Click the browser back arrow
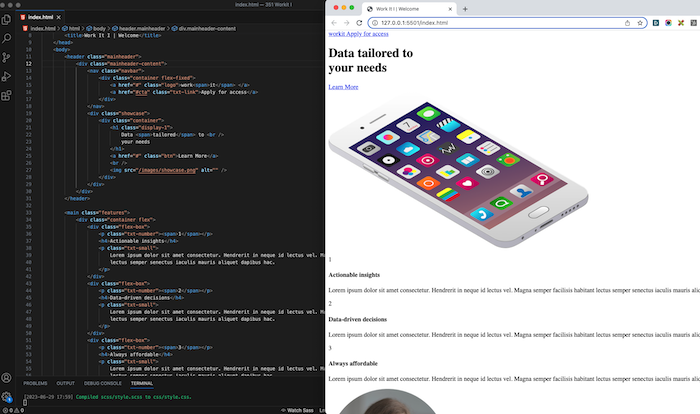The width and height of the screenshot is (700, 414). (x=334, y=23)
